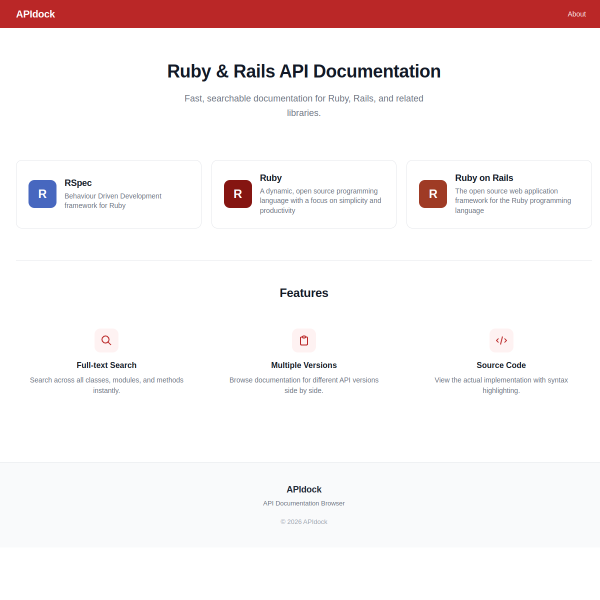600x600 pixels.
Task: Select the Multiple Versions heading
Action: (x=304, y=365)
